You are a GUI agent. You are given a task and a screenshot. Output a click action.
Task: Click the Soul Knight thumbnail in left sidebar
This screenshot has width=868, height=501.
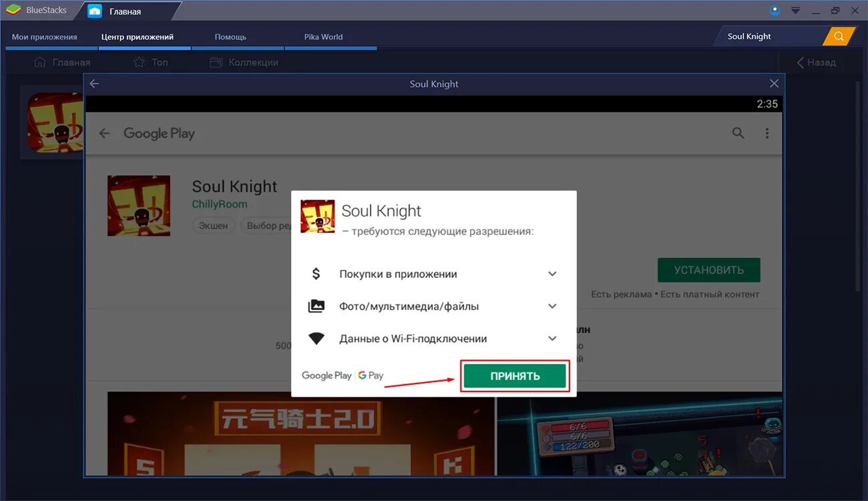(55, 122)
